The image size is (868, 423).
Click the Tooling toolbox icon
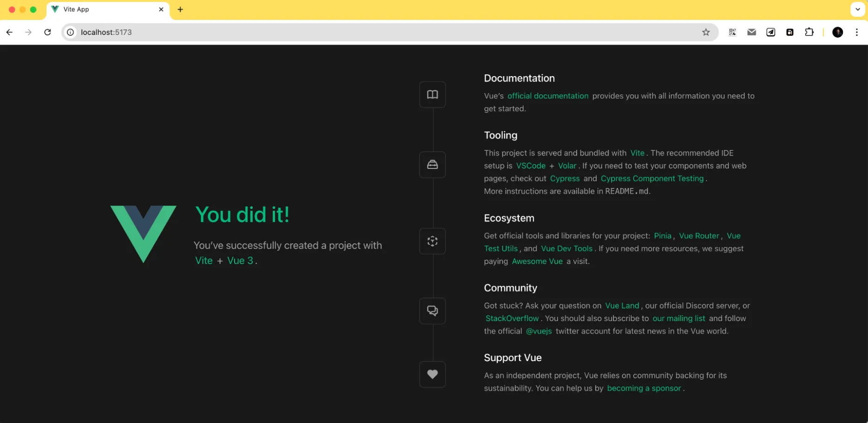coord(432,164)
